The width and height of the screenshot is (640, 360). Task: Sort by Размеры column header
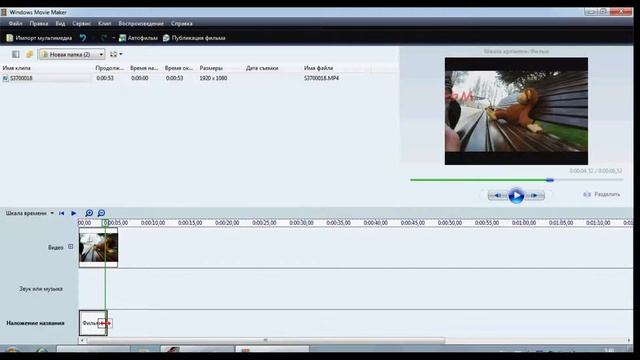pyautogui.click(x=211, y=68)
